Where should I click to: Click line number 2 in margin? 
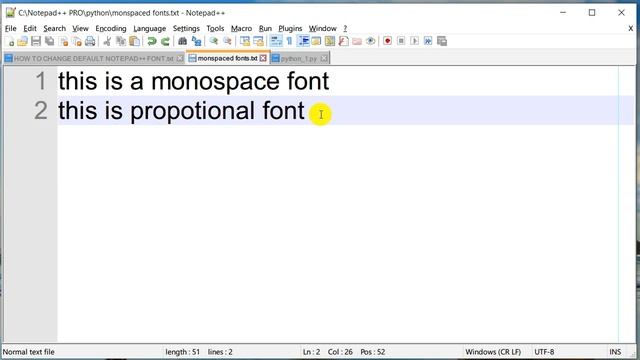point(41,111)
